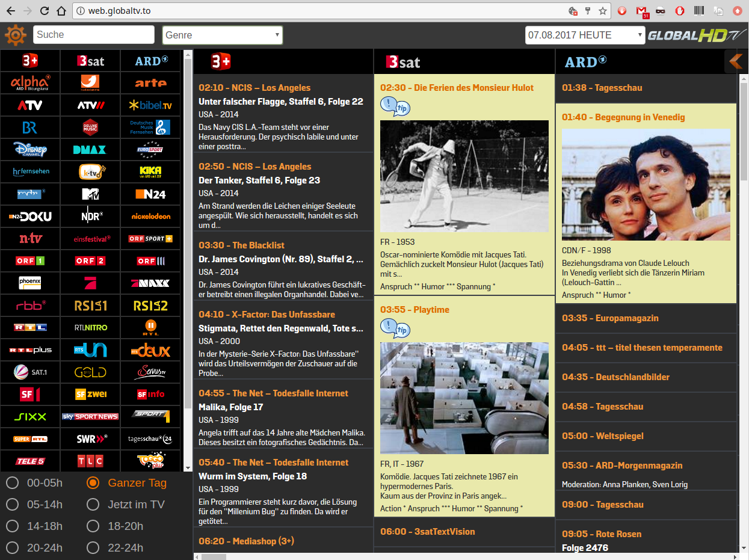The height and width of the screenshot is (560, 749).
Task: Open the Genre dropdown
Action: point(223,35)
